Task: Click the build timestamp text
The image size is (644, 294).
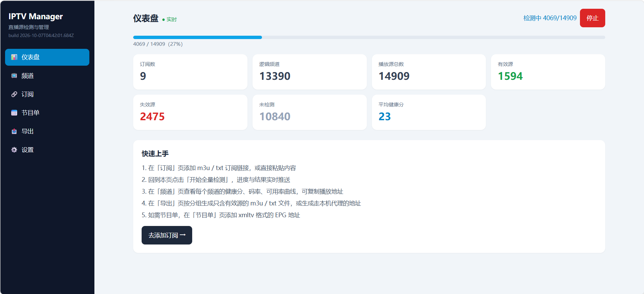Action: tap(41, 35)
